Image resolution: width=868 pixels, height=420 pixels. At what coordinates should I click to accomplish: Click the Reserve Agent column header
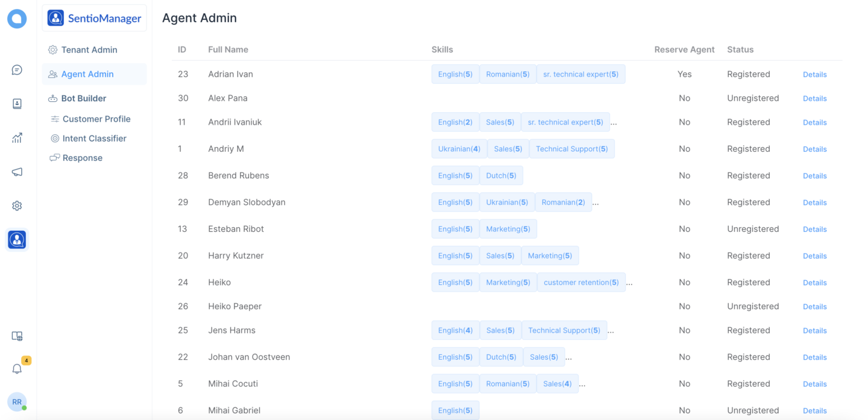pyautogui.click(x=684, y=49)
